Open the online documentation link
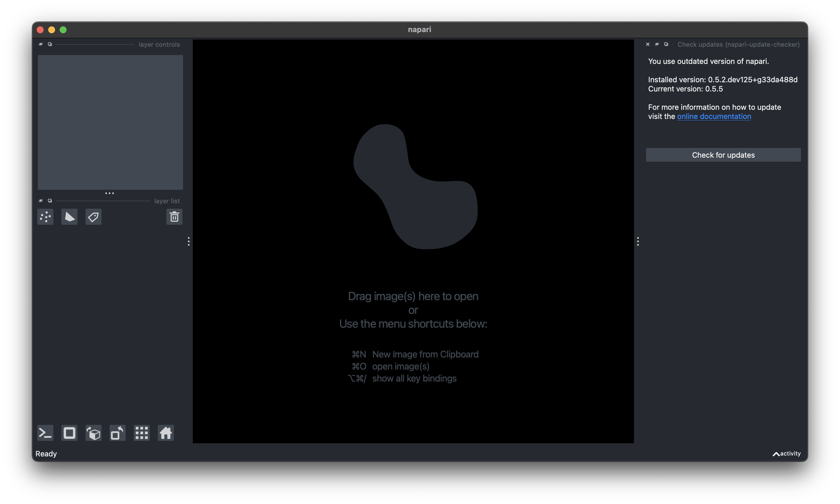The image size is (840, 504). 714,116
